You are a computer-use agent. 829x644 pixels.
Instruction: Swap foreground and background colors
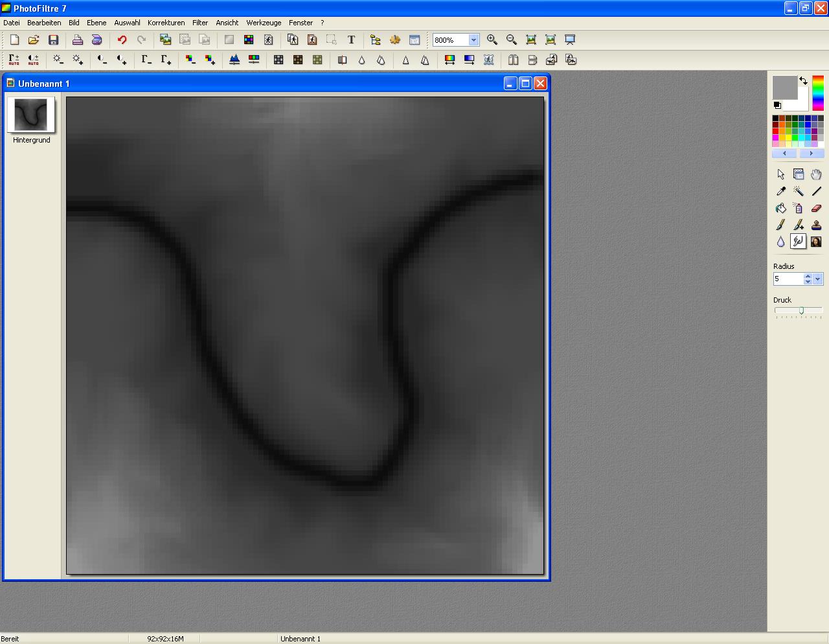coord(804,81)
